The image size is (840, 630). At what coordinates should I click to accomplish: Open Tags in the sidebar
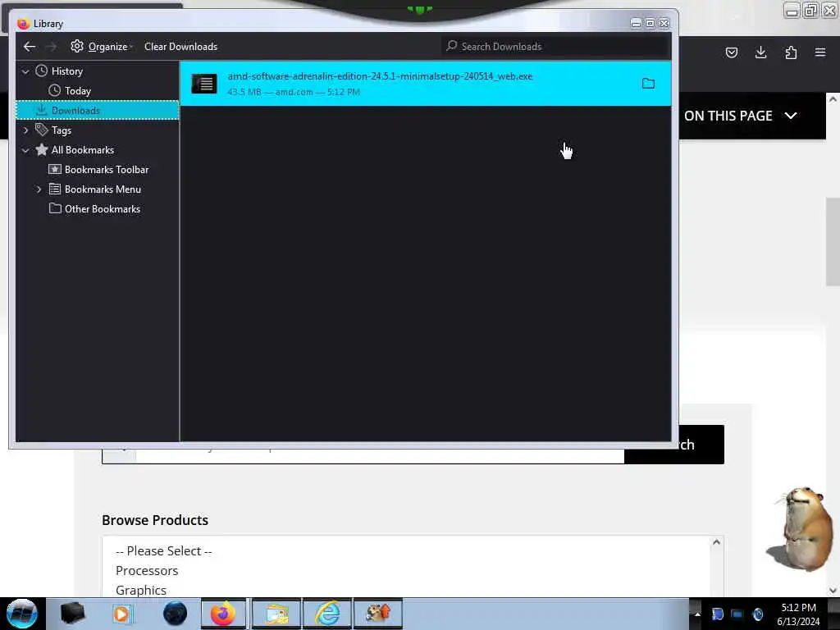point(61,130)
